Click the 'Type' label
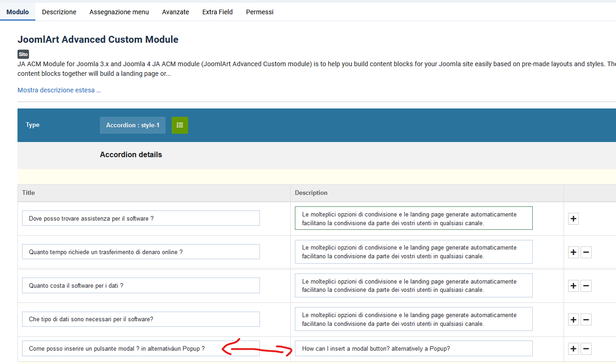 (x=33, y=125)
